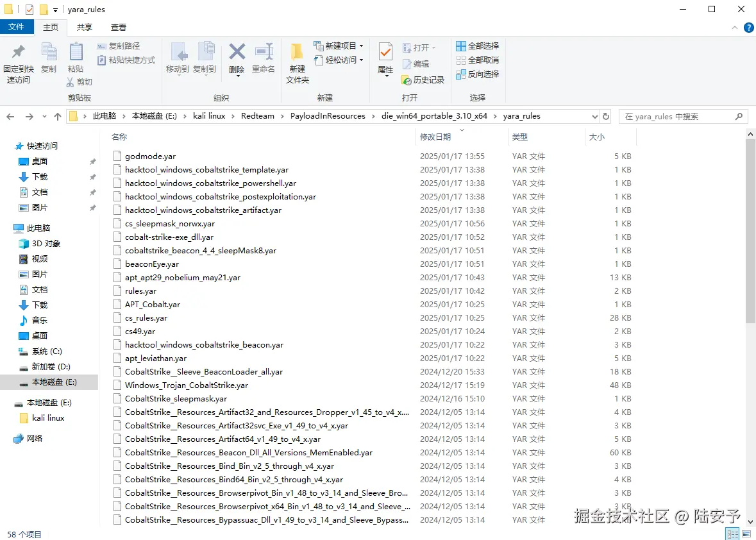Select 系统 (C:) drive in navigation pane
The image size is (756, 540).
(47, 351)
